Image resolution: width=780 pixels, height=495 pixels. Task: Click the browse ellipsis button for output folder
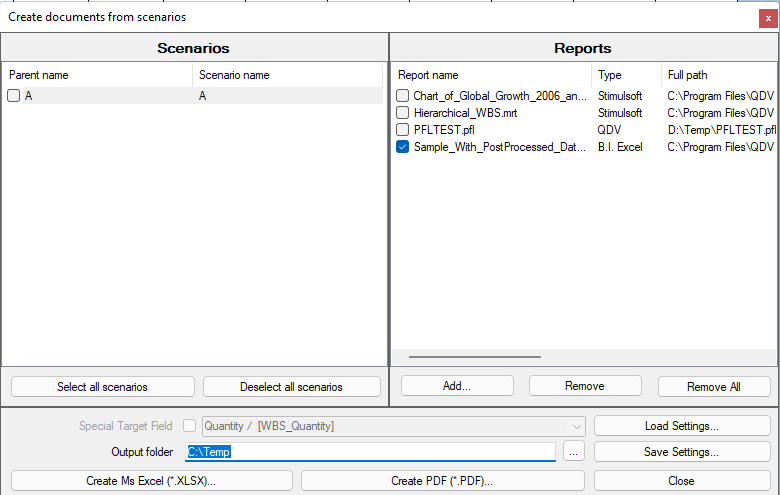pyautogui.click(x=573, y=452)
